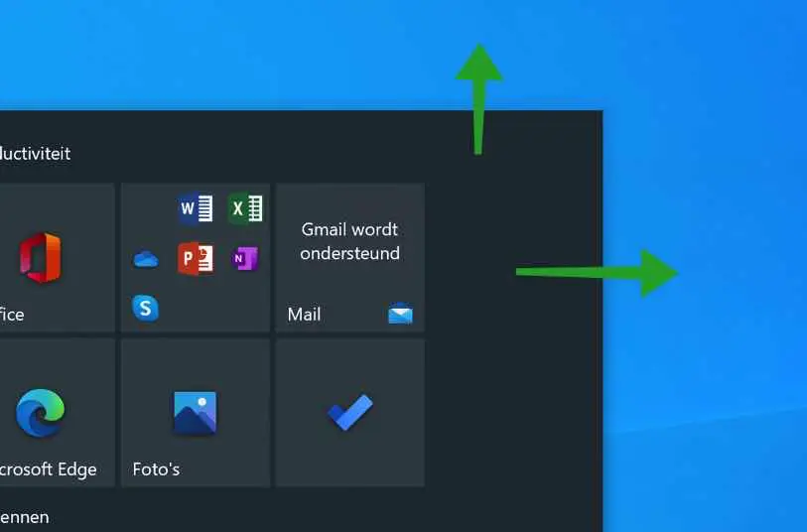This screenshot has width=807, height=532.
Task: Open Skype from the folder tile
Action: (146, 309)
